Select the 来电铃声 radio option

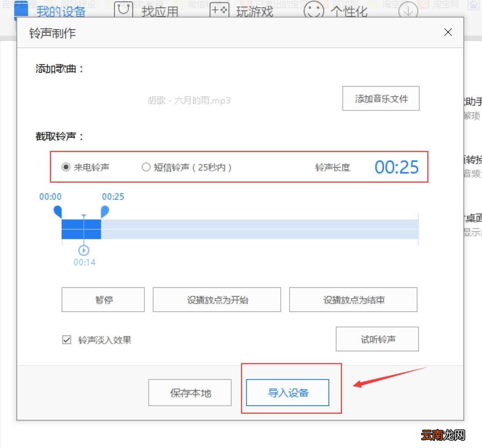pos(66,167)
